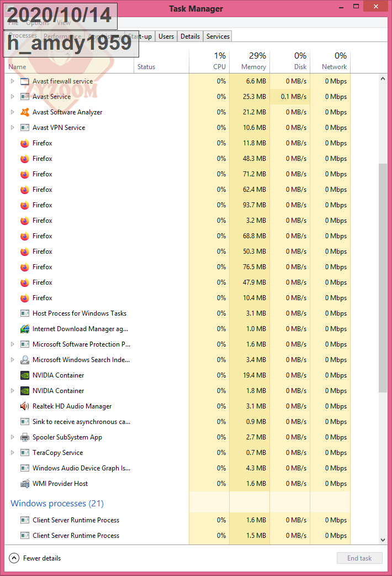This screenshot has width=392, height=576.
Task: Click the scrollbar up arrow
Action: [x=383, y=78]
